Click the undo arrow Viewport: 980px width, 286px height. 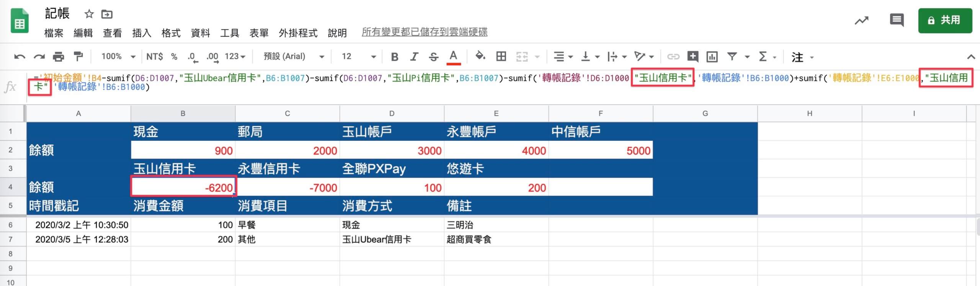pyautogui.click(x=20, y=57)
